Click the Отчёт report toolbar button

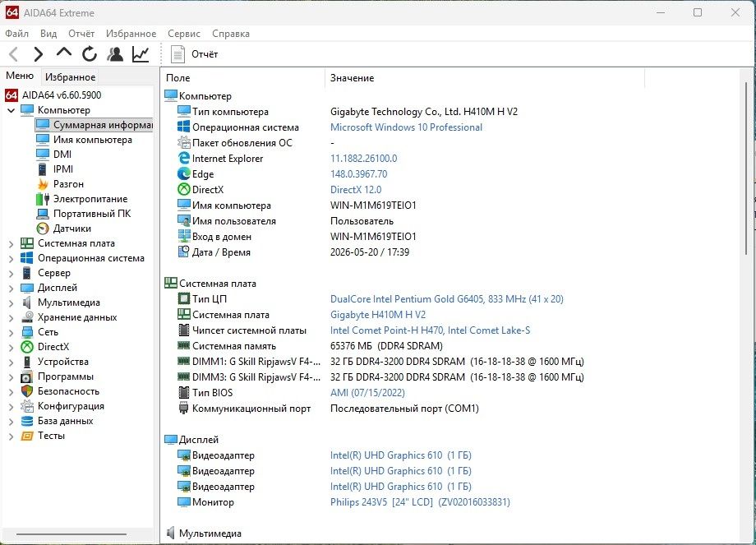(194, 54)
